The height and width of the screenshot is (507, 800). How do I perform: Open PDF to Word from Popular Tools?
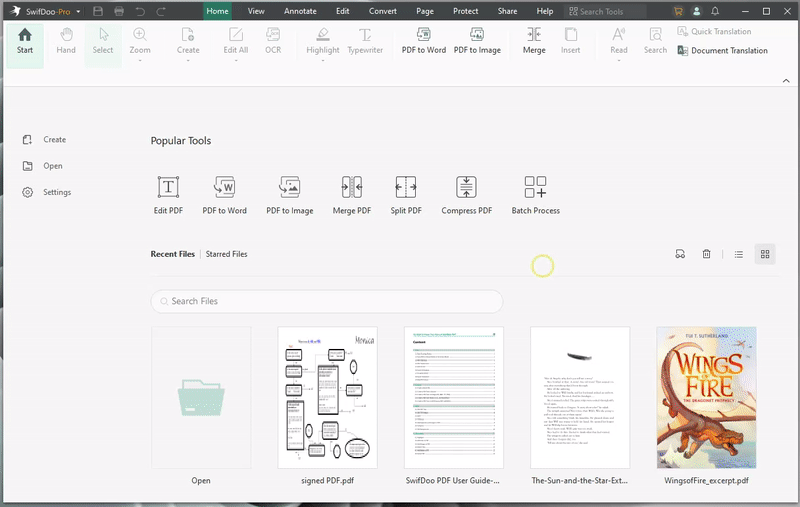[x=224, y=195]
